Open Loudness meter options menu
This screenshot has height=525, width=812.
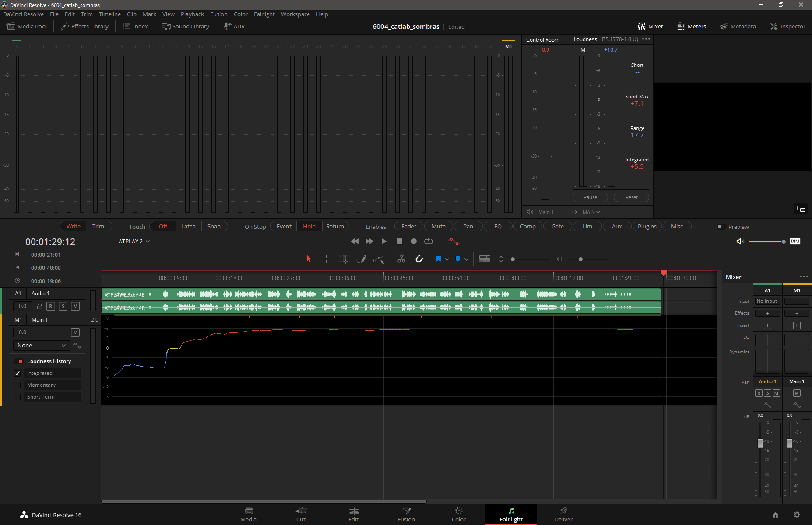(646, 39)
